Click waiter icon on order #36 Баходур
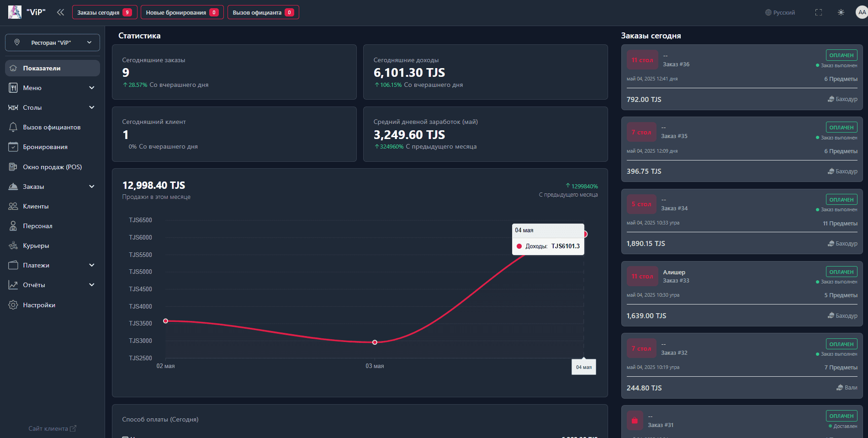 click(831, 99)
